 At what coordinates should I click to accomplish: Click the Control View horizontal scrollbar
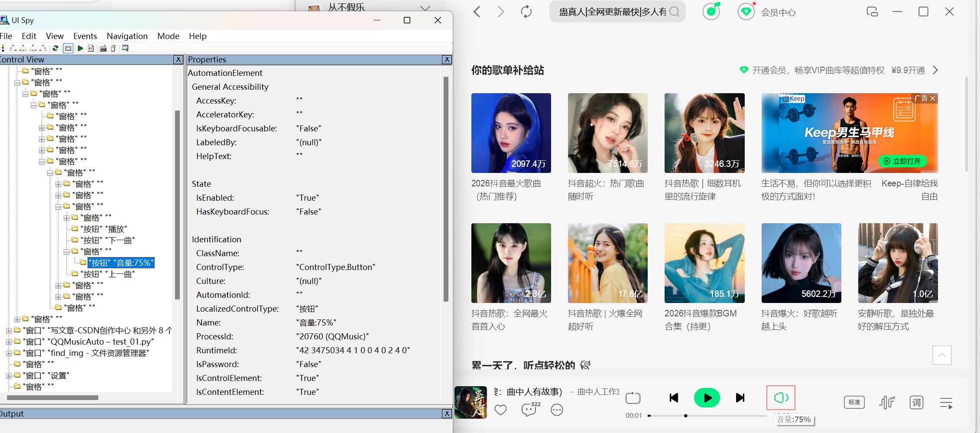click(52, 397)
